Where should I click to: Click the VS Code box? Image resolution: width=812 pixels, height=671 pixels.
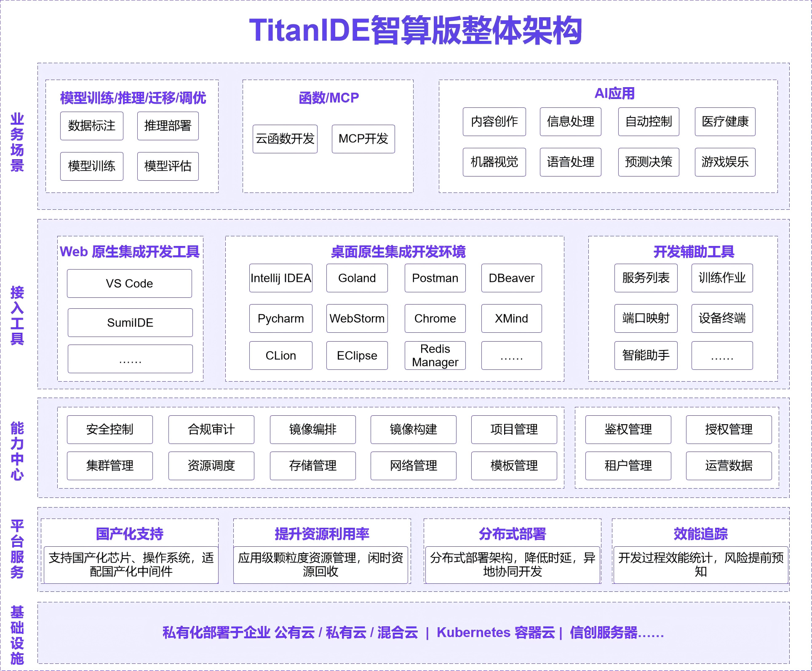[129, 283]
